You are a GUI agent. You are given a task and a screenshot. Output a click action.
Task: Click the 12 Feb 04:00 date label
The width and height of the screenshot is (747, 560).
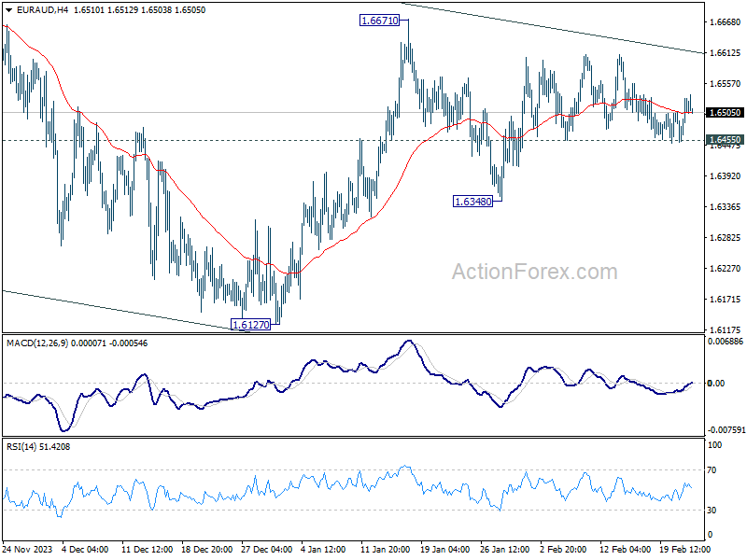tap(625, 549)
